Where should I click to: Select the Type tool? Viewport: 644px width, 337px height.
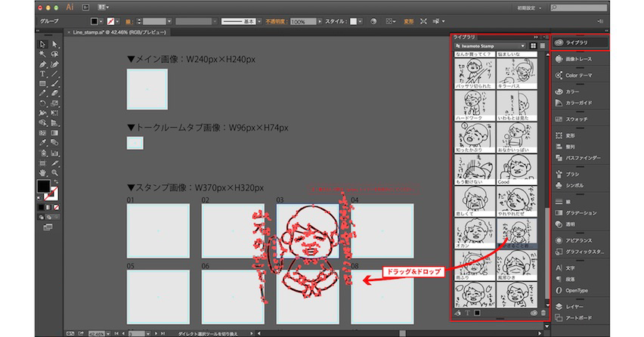pos(42,74)
